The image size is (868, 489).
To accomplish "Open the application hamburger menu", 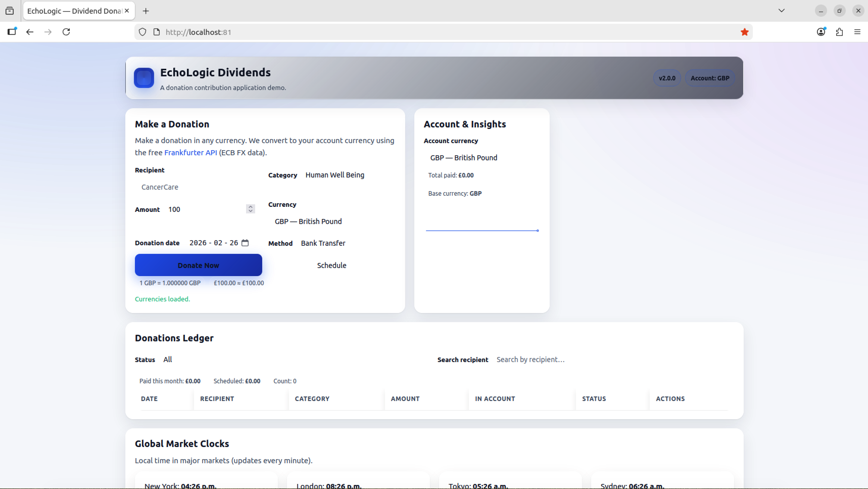I will (857, 32).
